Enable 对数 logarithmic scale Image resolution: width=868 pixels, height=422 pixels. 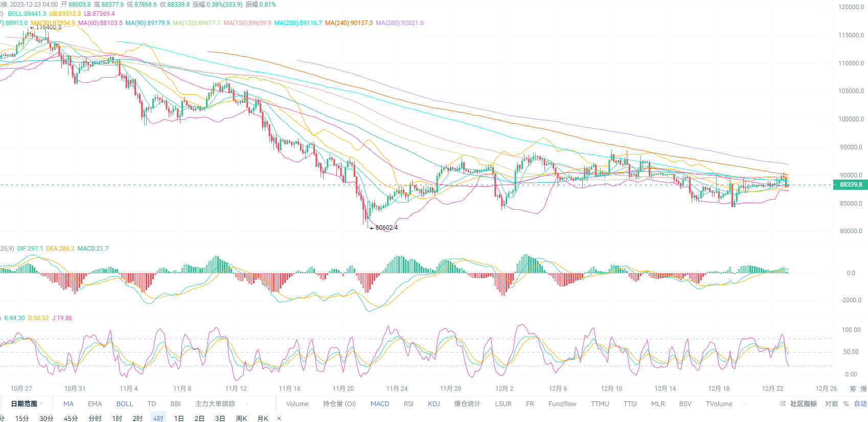pos(831,404)
